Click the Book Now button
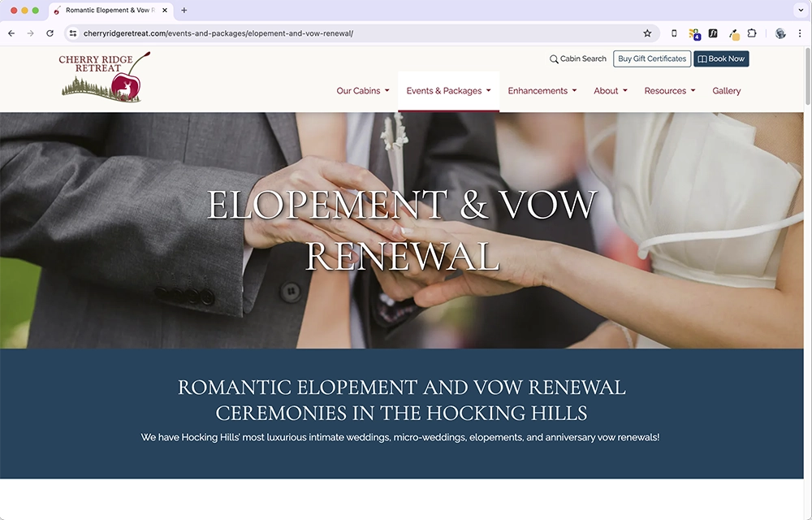Screen dimensions: 812x520 (x=721, y=58)
